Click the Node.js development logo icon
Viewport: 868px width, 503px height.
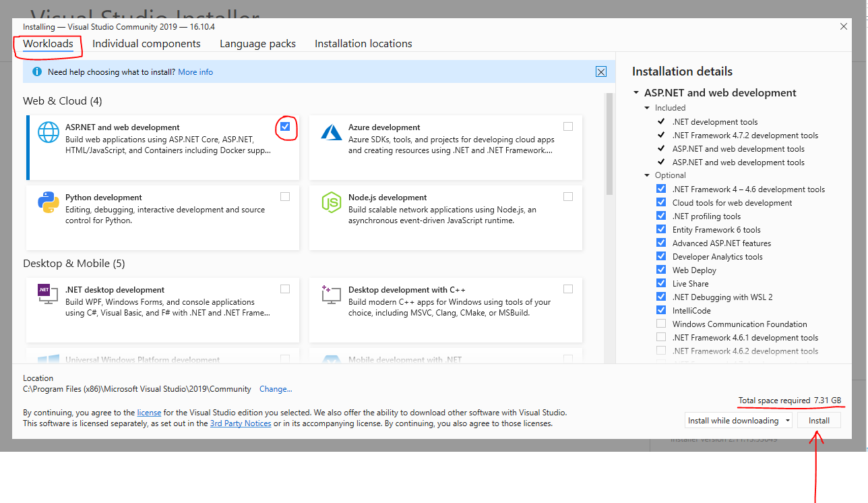pyautogui.click(x=332, y=202)
